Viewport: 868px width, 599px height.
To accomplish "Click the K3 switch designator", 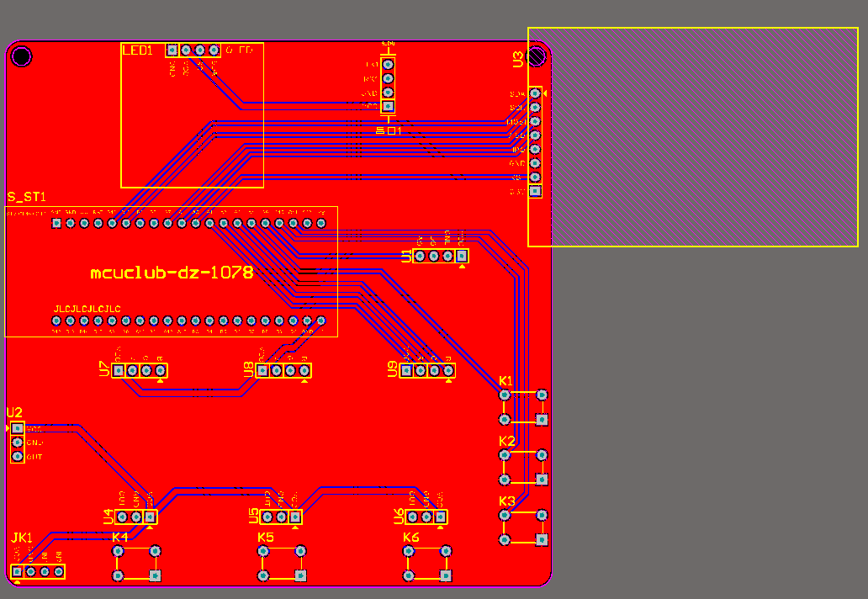I will (x=507, y=501).
